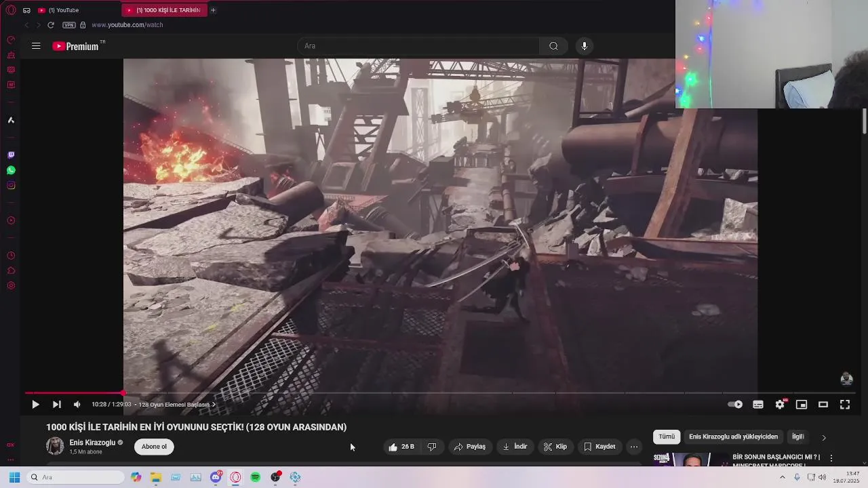Open File Explorer from the taskbar

156,477
